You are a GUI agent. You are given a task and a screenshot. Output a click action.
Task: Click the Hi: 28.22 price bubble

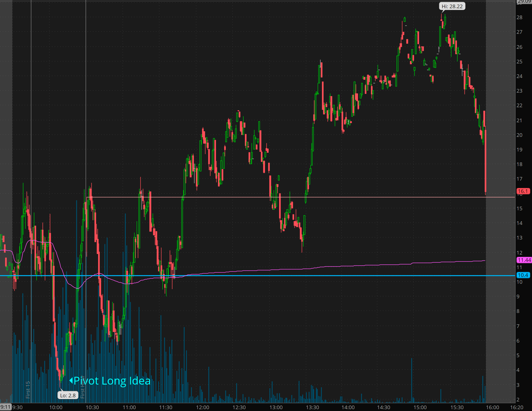point(452,6)
